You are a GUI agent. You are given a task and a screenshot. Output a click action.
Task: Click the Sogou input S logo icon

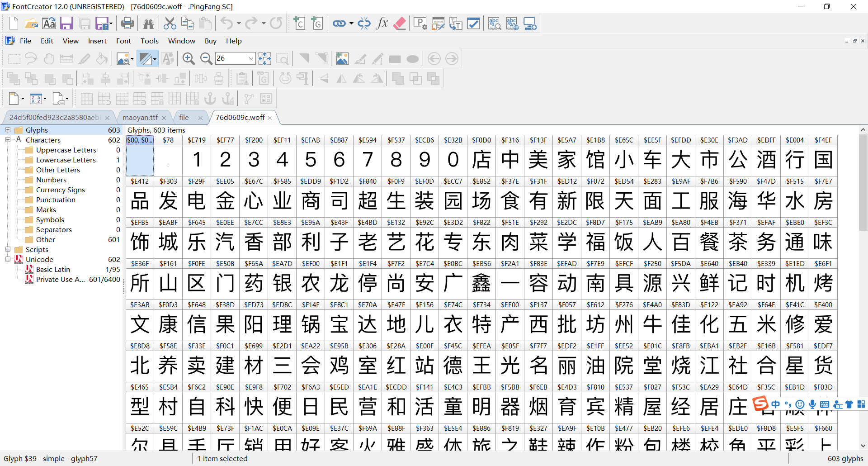pyautogui.click(x=760, y=404)
